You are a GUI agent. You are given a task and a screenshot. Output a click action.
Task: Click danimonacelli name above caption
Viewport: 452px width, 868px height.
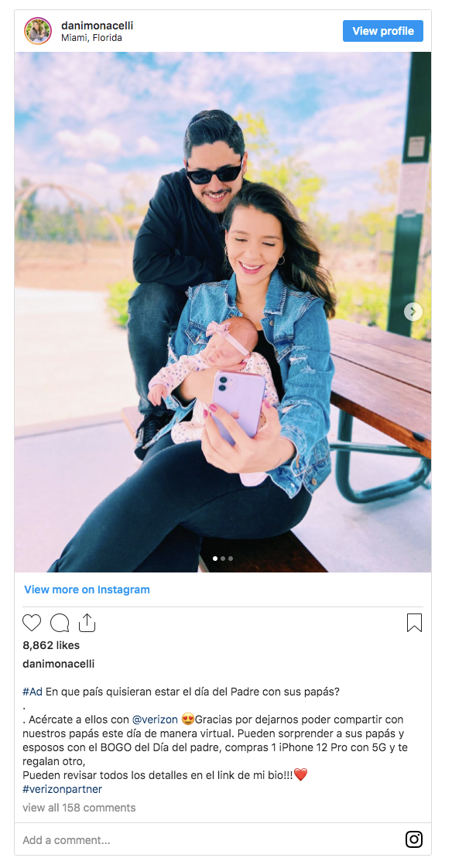click(58, 664)
